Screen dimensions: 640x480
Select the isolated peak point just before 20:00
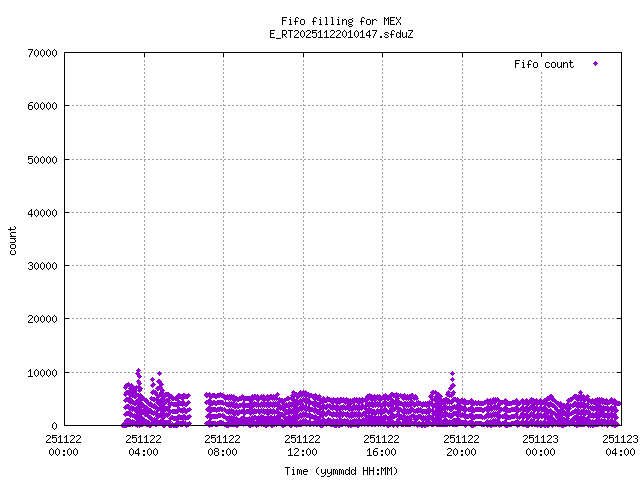click(453, 374)
